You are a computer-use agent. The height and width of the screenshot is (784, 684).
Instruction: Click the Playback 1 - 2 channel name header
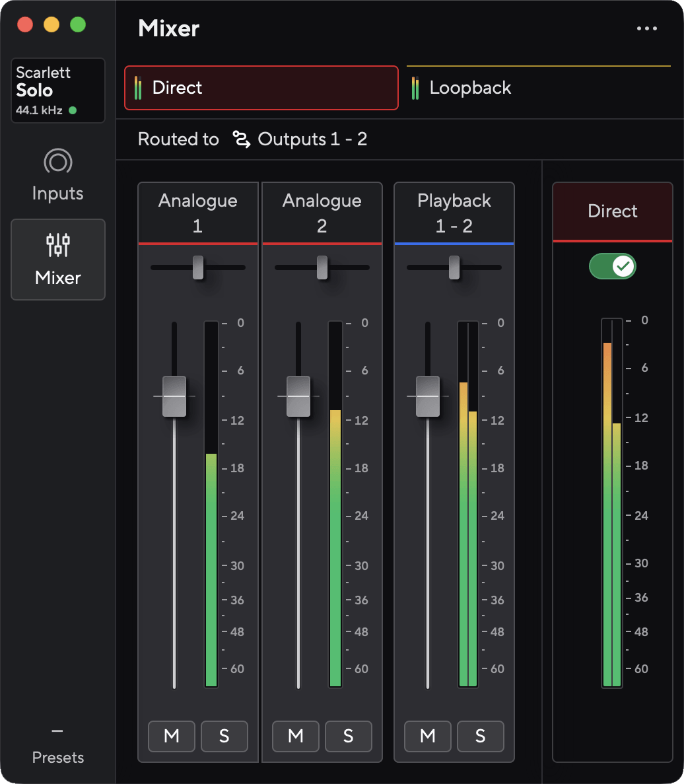(x=454, y=213)
